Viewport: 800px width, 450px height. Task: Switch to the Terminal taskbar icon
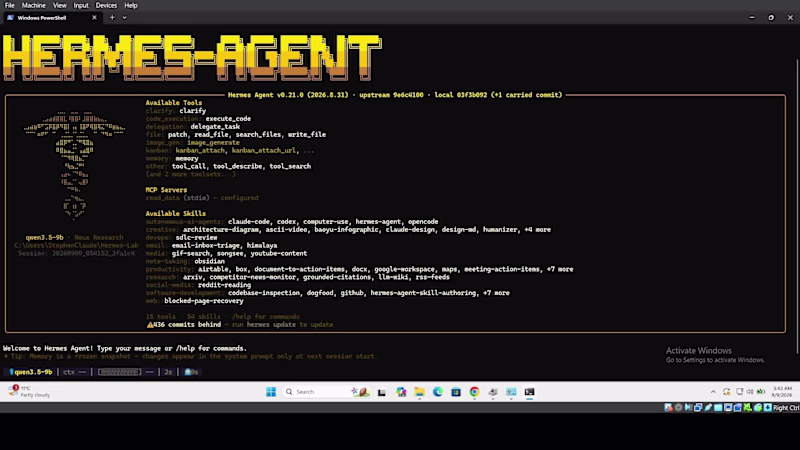(529, 392)
